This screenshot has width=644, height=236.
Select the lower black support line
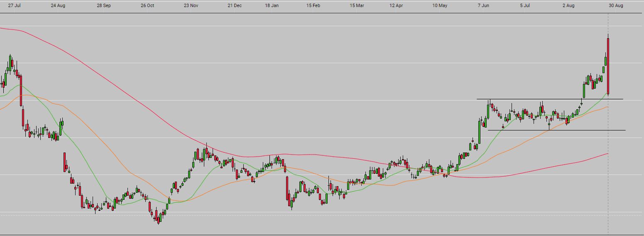[x=556, y=130]
